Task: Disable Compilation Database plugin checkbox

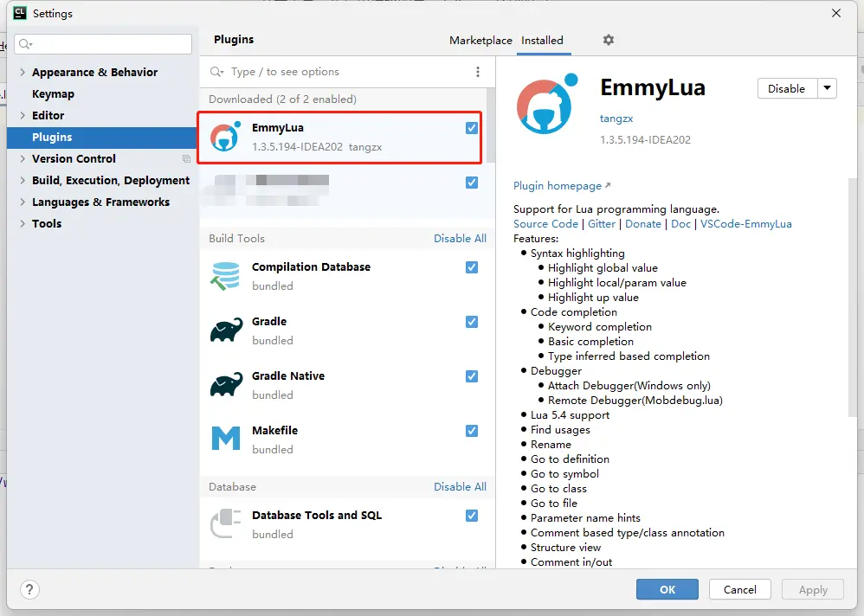Action: (x=472, y=267)
